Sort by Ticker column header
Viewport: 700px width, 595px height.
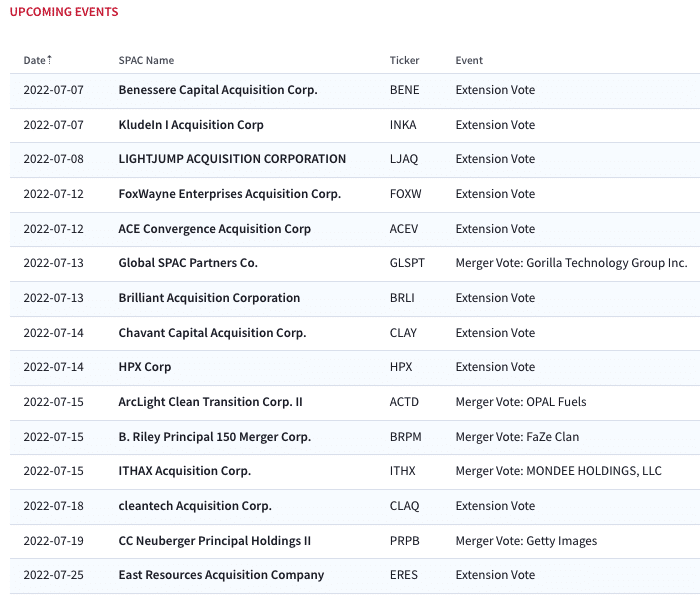(404, 60)
